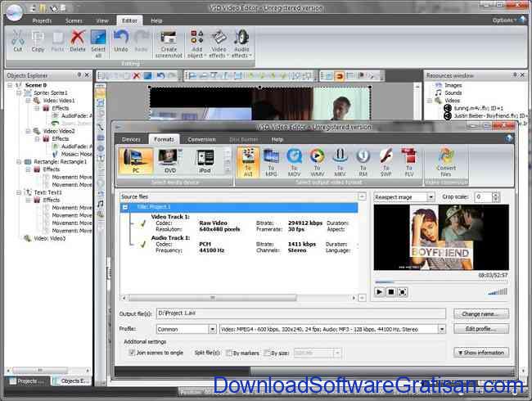Switch to Objects Explorer bottom tab
Viewport: 532px width, 401px height.
tap(70, 381)
